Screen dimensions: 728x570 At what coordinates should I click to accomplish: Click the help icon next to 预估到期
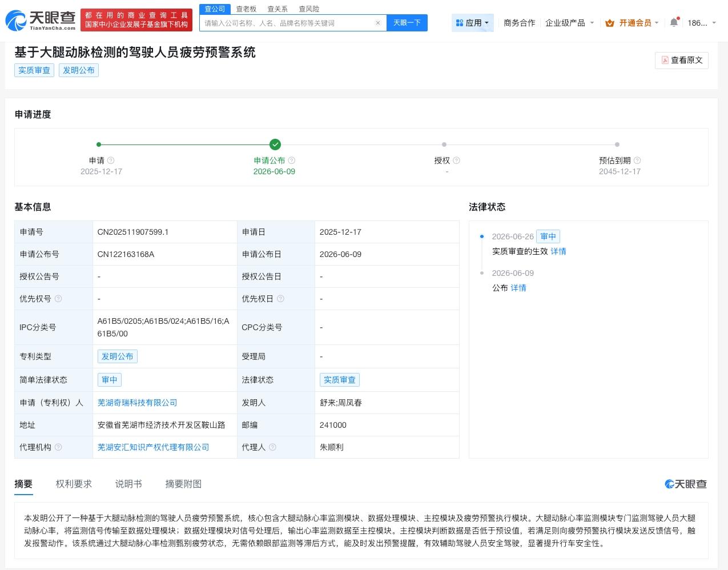(637, 160)
